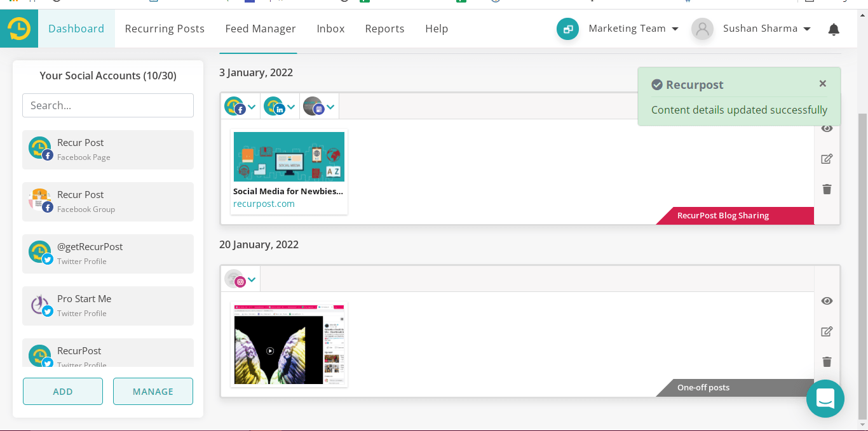This screenshot has height=431, width=868.
Task: Open the chat support widget
Action: 825,399
